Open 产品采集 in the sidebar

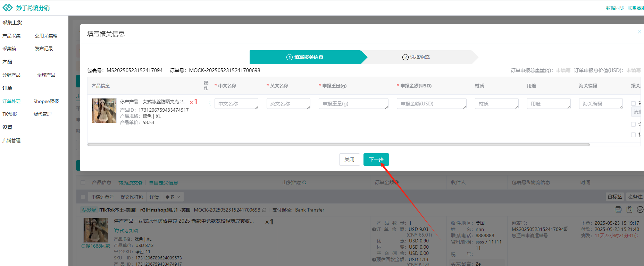[11, 36]
